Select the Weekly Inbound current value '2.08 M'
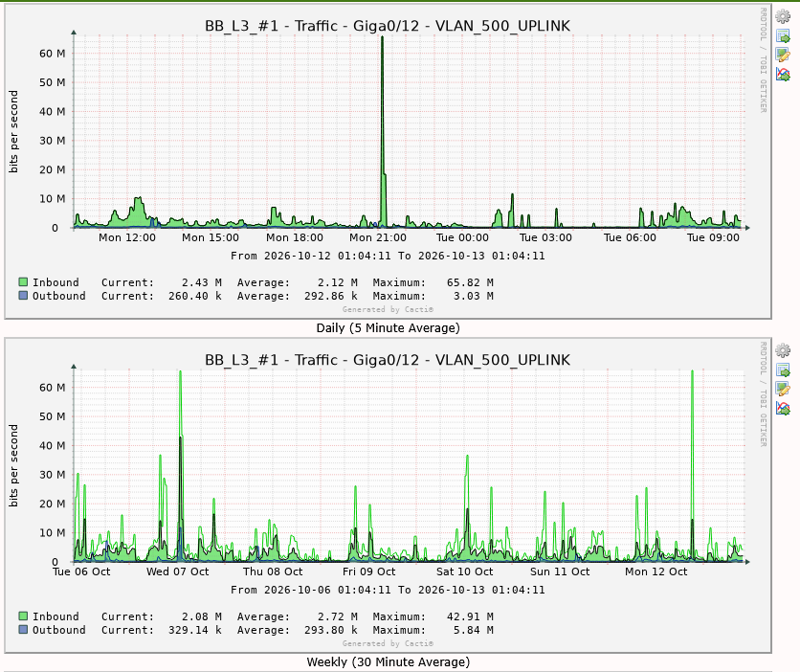Screen dimensions: 800x672 [202, 616]
